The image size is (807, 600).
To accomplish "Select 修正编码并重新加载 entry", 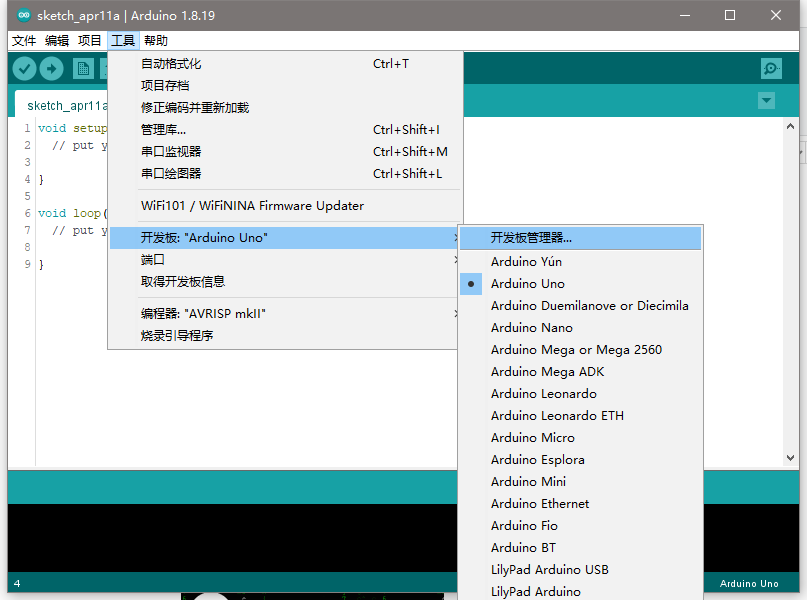I will click(285, 108).
